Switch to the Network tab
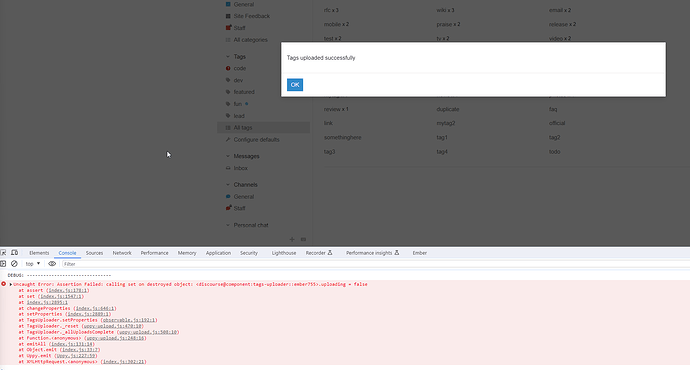Viewport: 690px width, 370px height. tap(122, 253)
